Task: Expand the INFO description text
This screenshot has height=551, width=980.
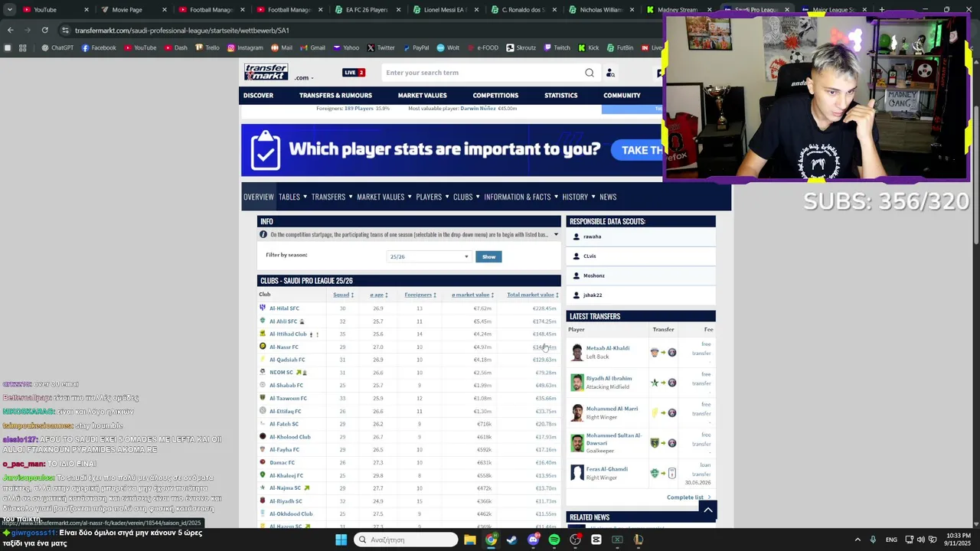Action: click(556, 235)
